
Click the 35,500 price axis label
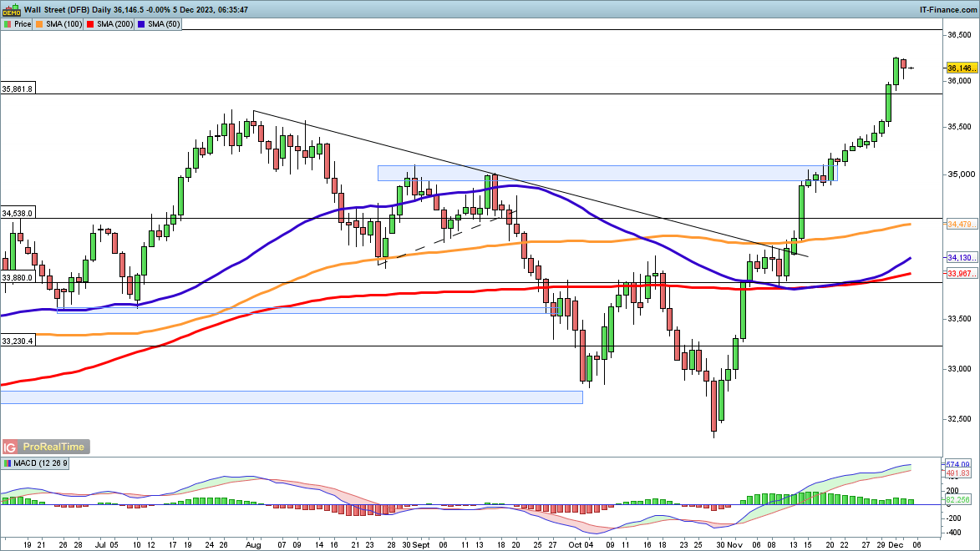pyautogui.click(x=959, y=127)
